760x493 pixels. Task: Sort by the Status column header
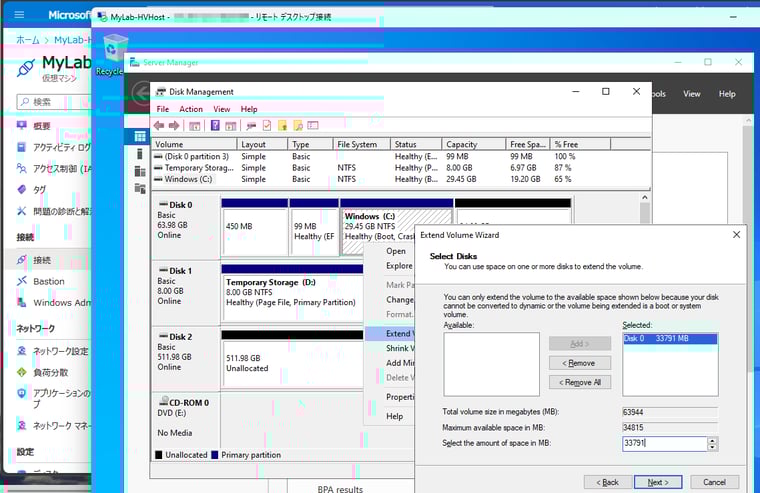[416, 144]
